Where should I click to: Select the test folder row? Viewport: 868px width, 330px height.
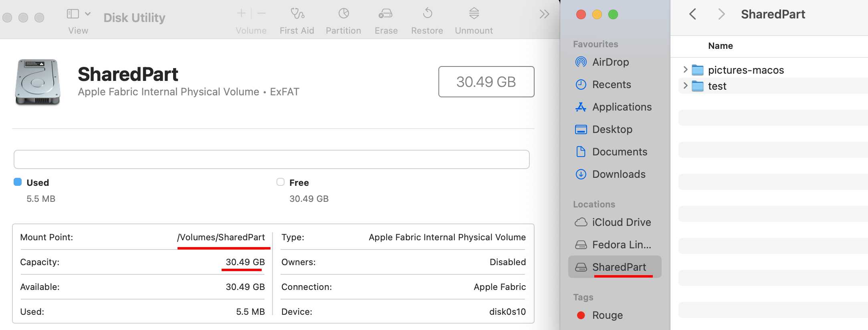773,86
